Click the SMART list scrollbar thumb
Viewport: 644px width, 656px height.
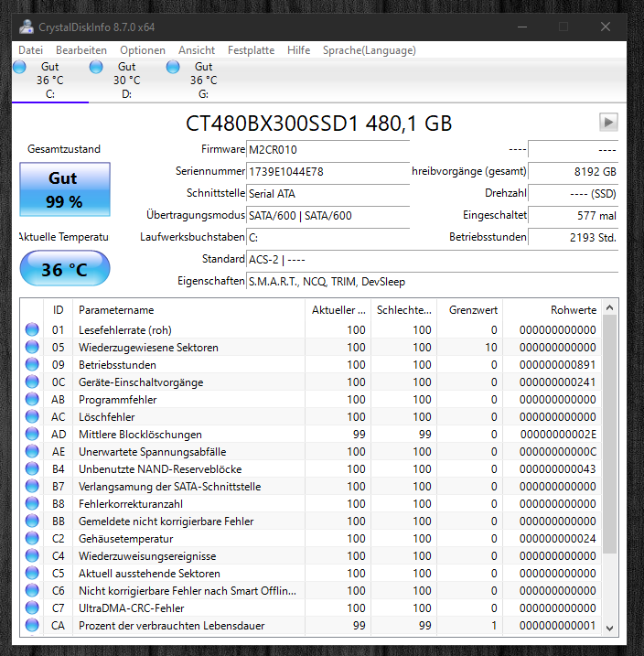(x=610, y=435)
